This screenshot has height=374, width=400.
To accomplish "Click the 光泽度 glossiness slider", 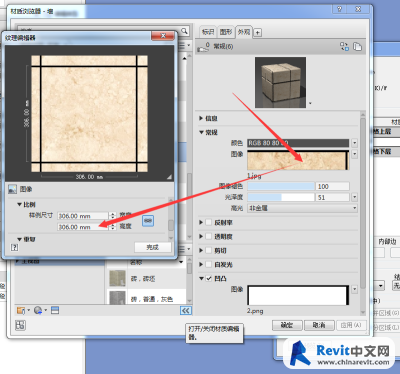I will coord(281,197).
